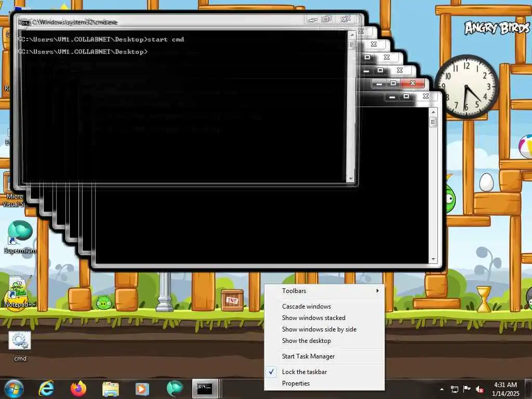
Task: Show hidden tray icons arrow
Action: coord(442,389)
